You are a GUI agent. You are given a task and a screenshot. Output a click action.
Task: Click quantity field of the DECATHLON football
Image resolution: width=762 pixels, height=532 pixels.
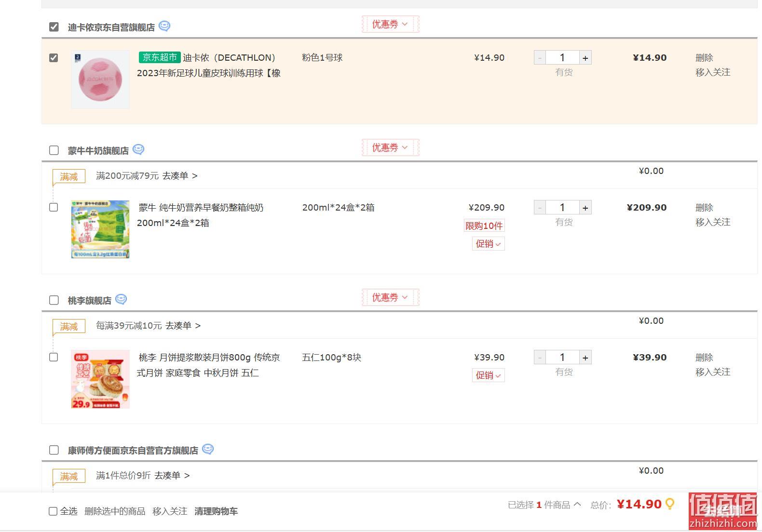point(562,58)
